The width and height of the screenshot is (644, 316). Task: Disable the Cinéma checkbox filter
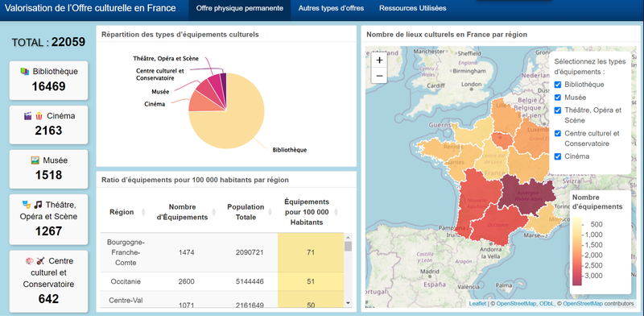point(558,156)
